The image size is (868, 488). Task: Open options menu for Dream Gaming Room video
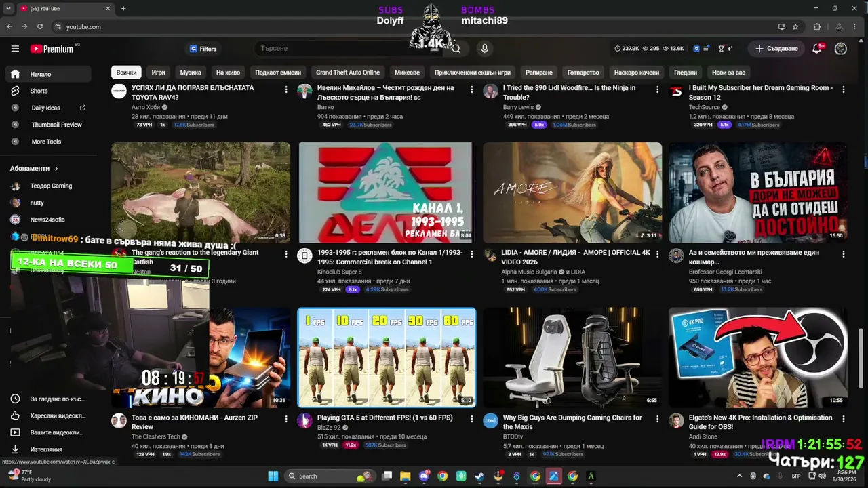pos(844,89)
